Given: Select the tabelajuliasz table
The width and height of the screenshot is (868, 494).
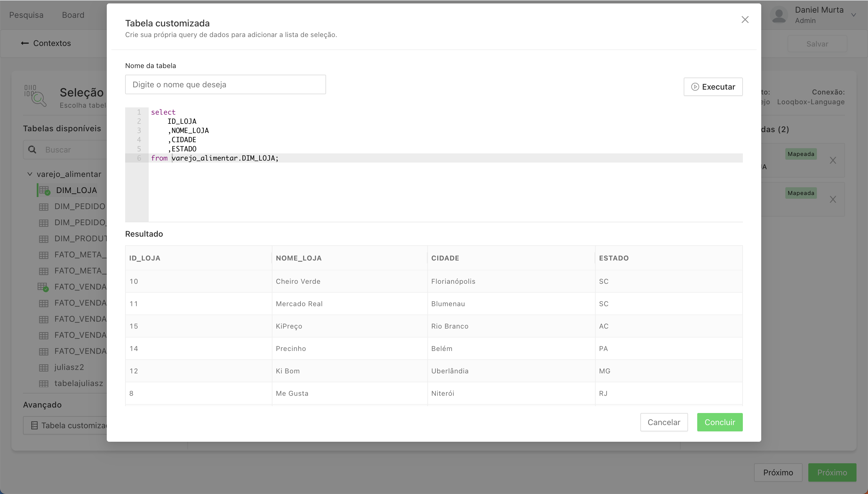Looking at the screenshot, I should (x=78, y=383).
